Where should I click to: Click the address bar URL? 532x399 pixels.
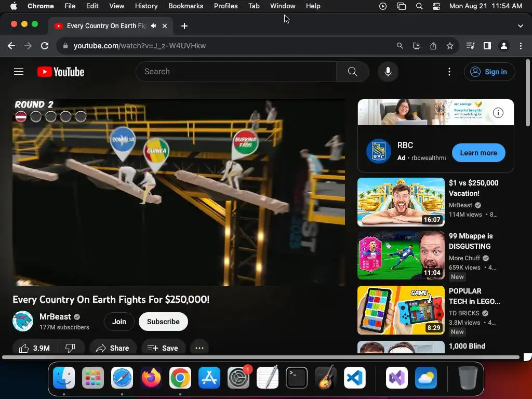click(x=139, y=46)
